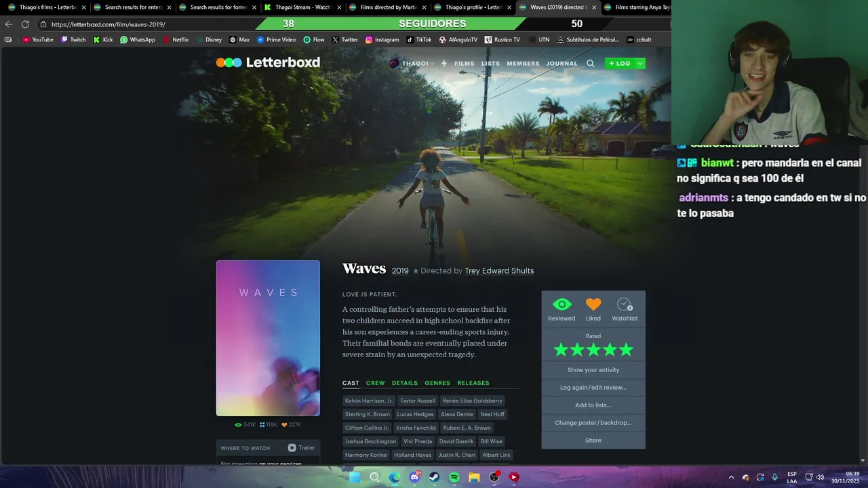Open the TikTok bookmark
This screenshot has height=488, width=868.
pyautogui.click(x=419, y=40)
